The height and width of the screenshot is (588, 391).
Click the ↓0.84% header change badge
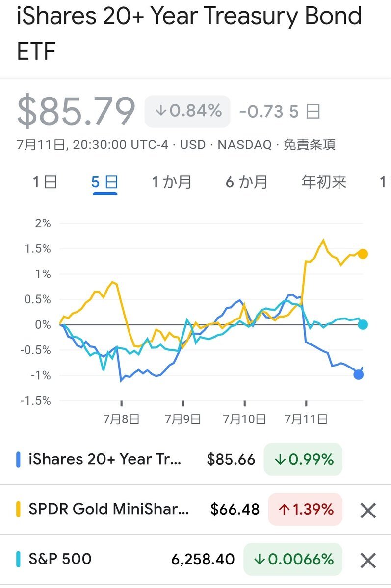point(187,111)
